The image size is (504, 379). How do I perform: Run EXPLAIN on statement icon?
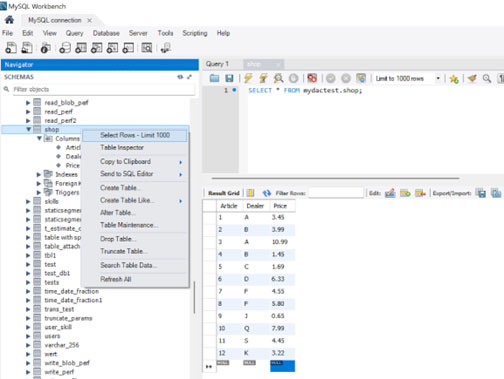coord(278,78)
